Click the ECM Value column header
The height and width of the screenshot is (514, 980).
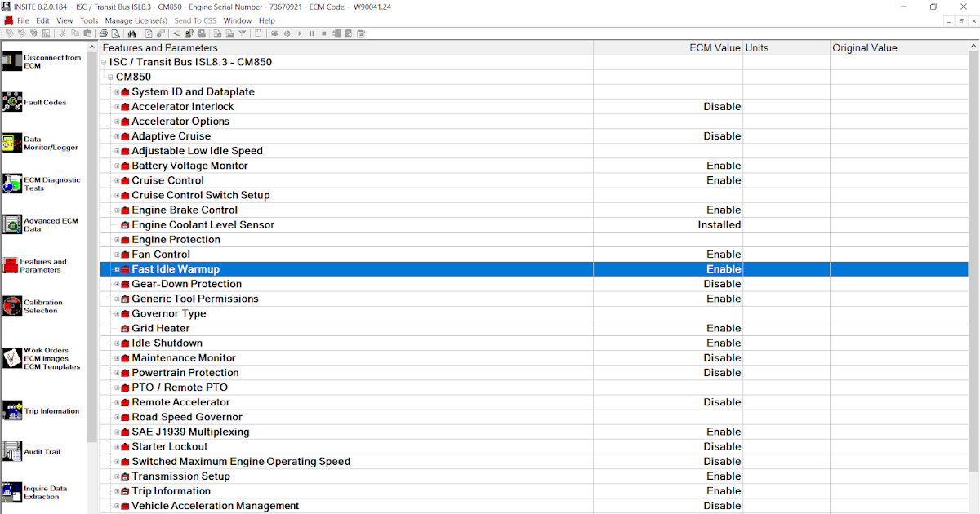pos(668,48)
